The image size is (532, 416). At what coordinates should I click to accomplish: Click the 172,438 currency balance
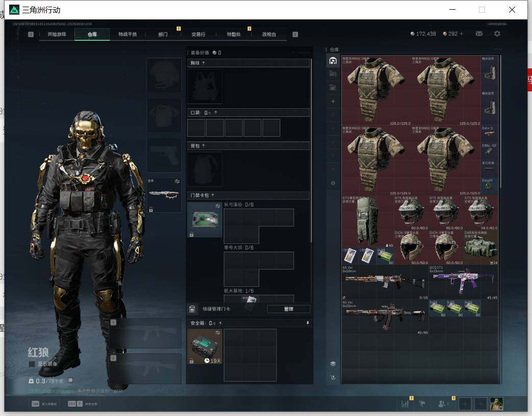[x=423, y=34]
